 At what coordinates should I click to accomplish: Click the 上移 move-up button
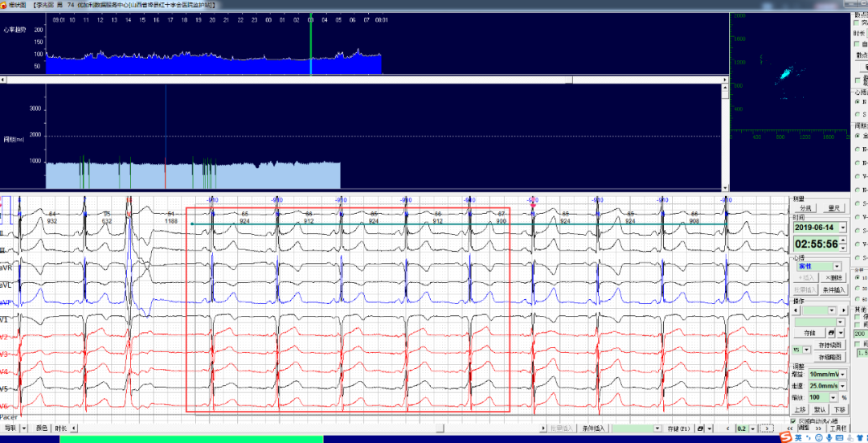pos(800,409)
